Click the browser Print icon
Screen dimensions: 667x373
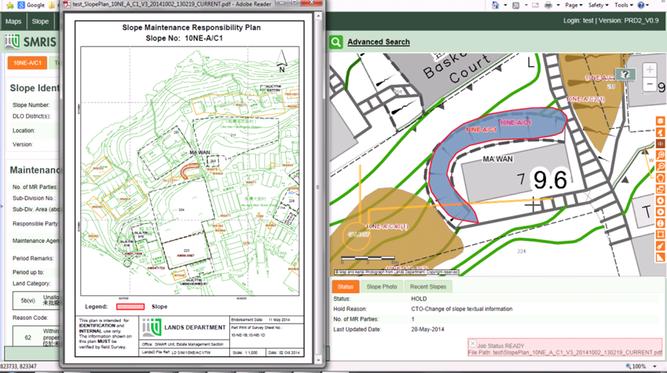[548, 5]
